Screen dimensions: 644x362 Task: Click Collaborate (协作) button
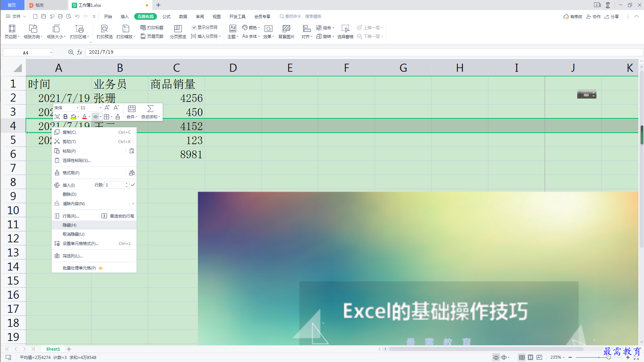point(594,16)
